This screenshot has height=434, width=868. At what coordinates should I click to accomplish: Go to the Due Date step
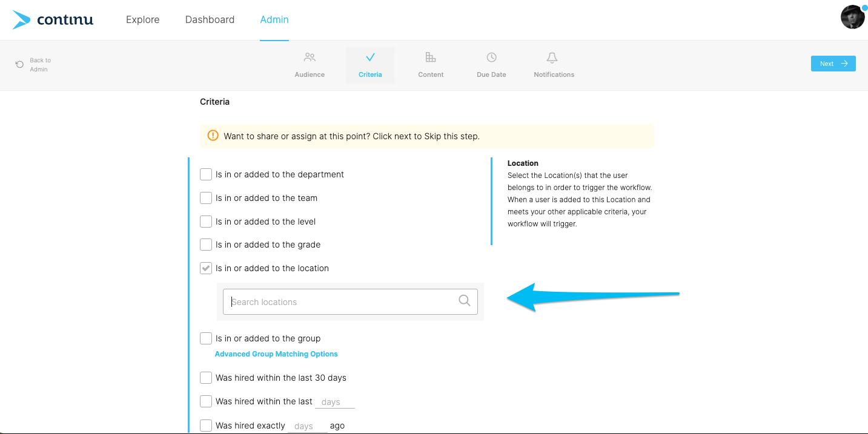point(491,65)
